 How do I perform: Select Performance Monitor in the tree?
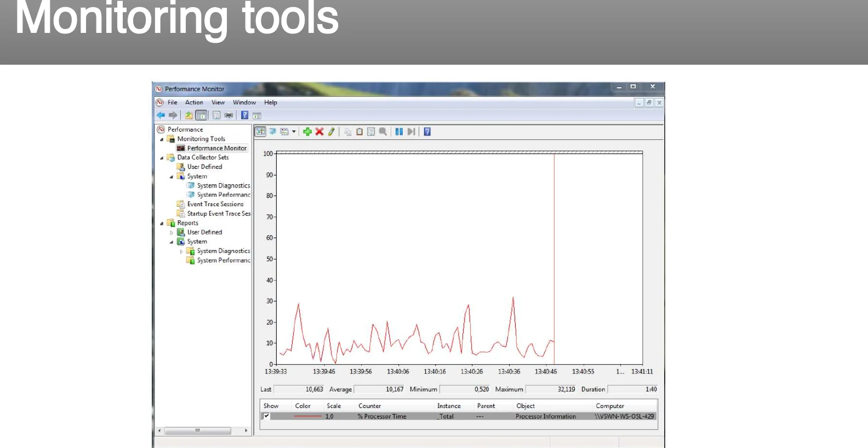217,148
